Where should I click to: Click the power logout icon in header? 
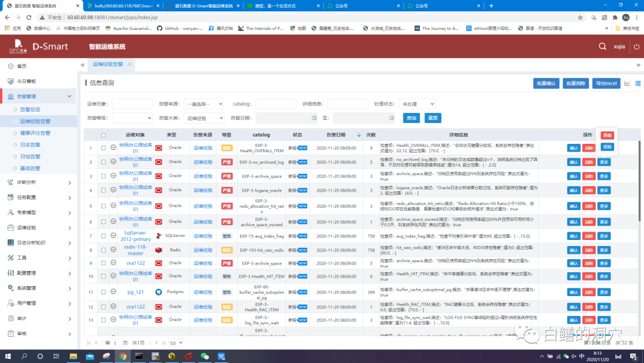[x=636, y=47]
